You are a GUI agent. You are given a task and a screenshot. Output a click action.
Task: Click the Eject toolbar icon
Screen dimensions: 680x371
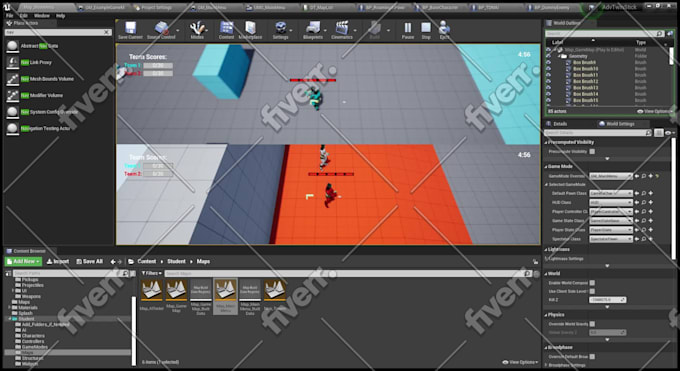(444, 30)
